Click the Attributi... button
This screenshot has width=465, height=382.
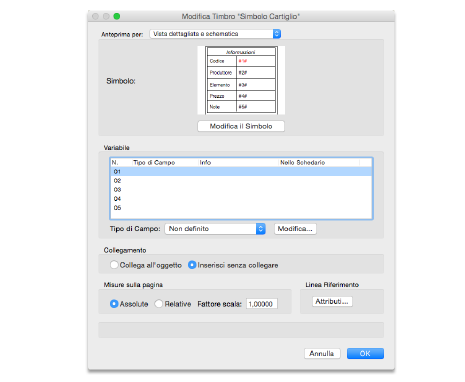pyautogui.click(x=332, y=301)
